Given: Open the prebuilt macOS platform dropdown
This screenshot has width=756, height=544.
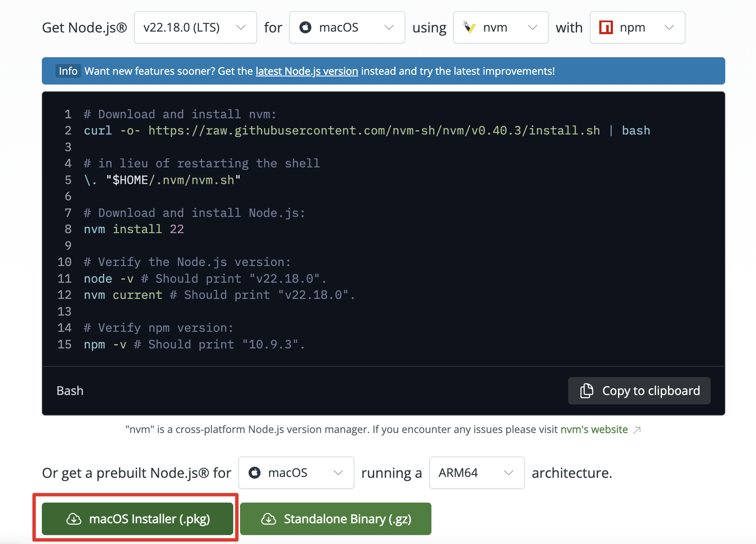Looking at the screenshot, I should (296, 473).
